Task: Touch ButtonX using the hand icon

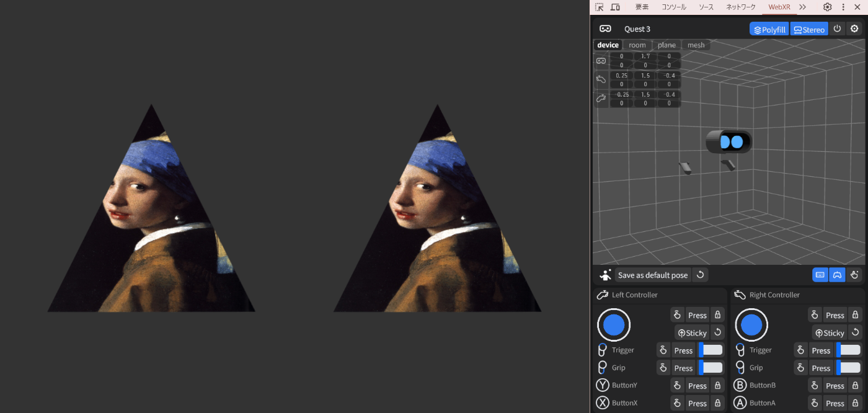Action: pyautogui.click(x=678, y=402)
